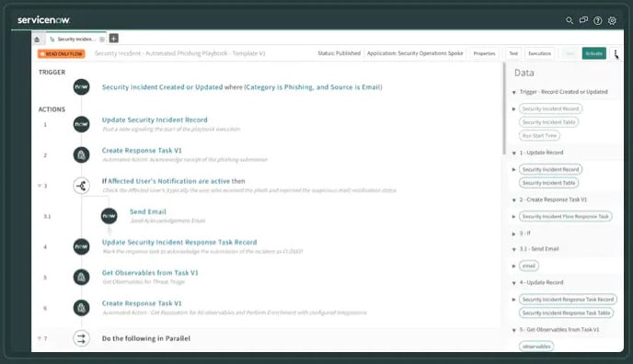Open the help question mark icon
This screenshot has width=633, height=364.
598,20
